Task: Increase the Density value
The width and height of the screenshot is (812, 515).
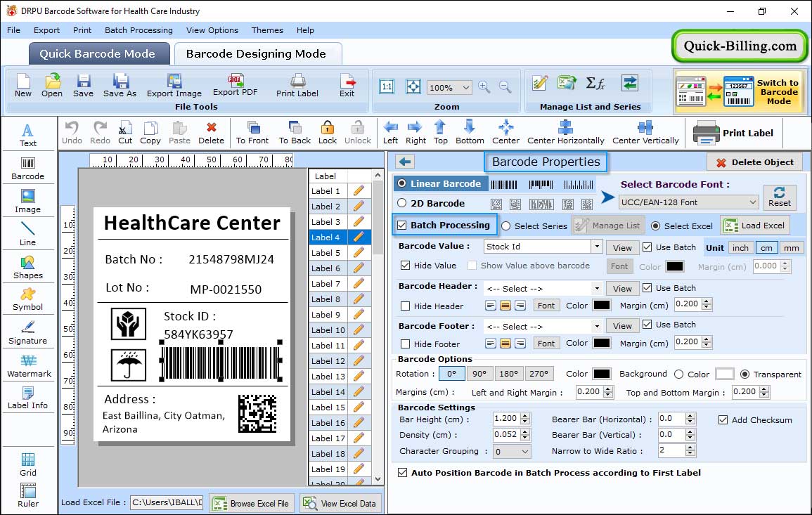Action: point(526,431)
